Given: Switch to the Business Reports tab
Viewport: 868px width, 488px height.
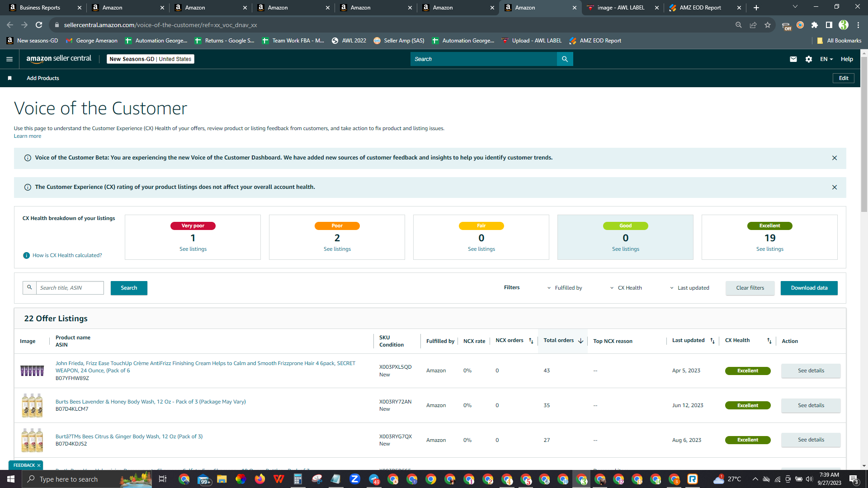Looking at the screenshot, I should (x=44, y=8).
